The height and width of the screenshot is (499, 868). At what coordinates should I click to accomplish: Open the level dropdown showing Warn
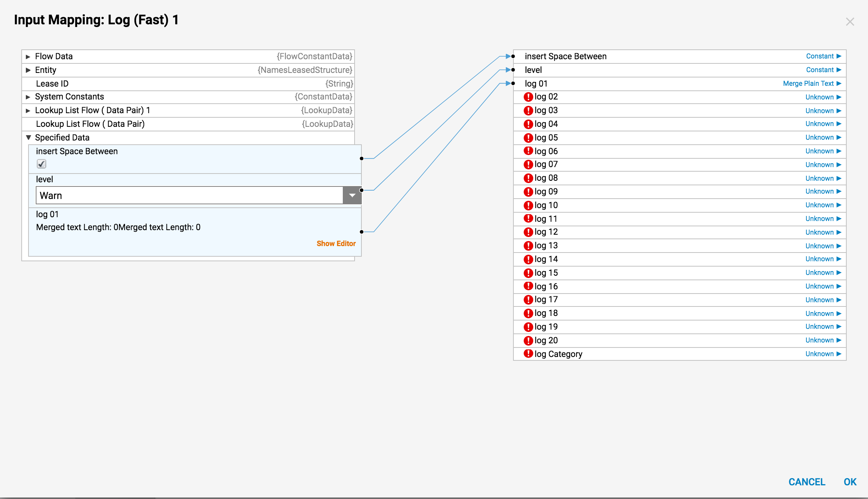352,195
